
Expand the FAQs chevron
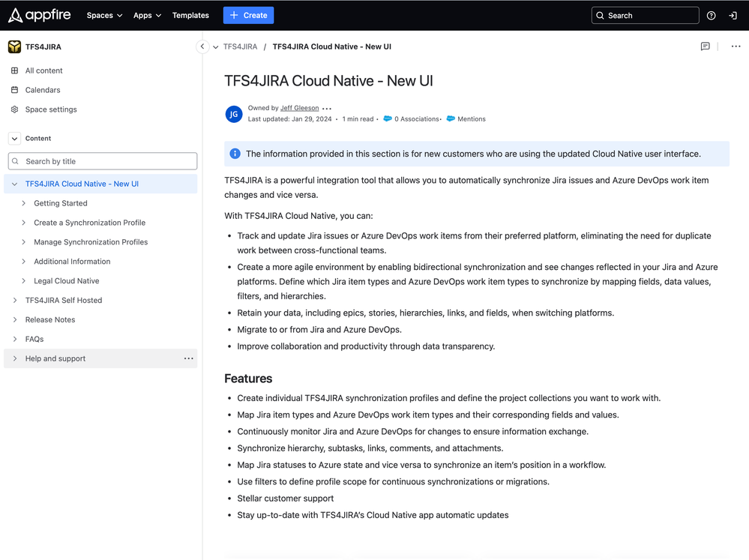click(15, 339)
